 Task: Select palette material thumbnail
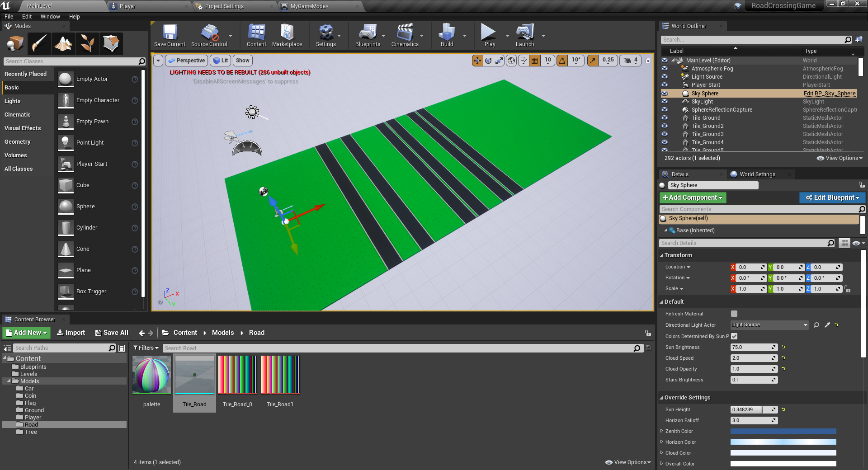[151, 375]
